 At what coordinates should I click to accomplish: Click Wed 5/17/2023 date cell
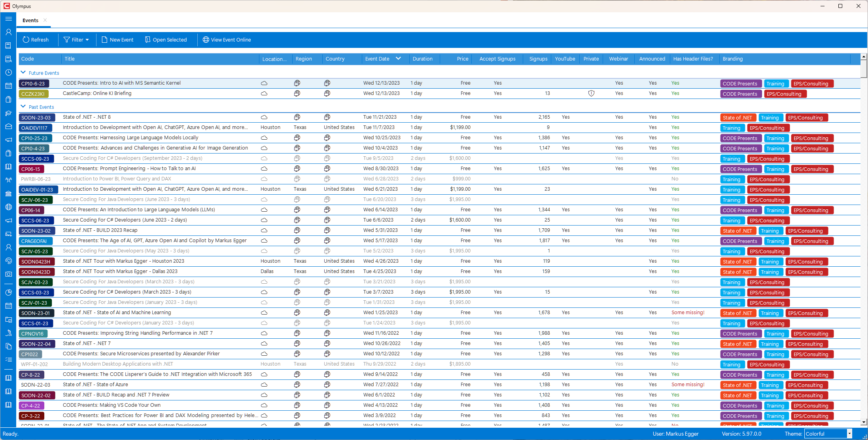click(x=380, y=241)
